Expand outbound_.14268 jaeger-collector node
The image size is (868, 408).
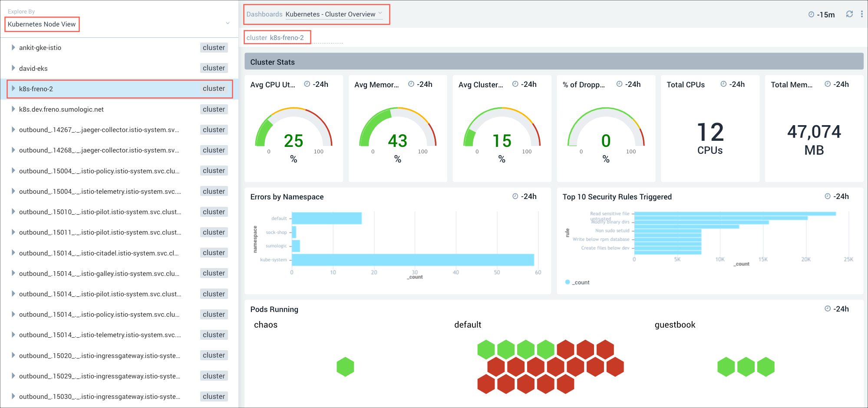[x=13, y=150]
